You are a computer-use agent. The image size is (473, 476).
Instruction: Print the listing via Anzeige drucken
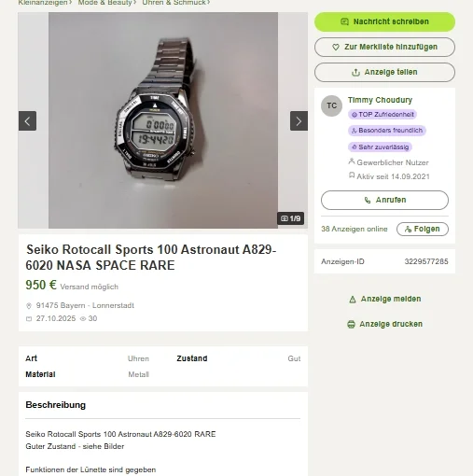click(384, 324)
